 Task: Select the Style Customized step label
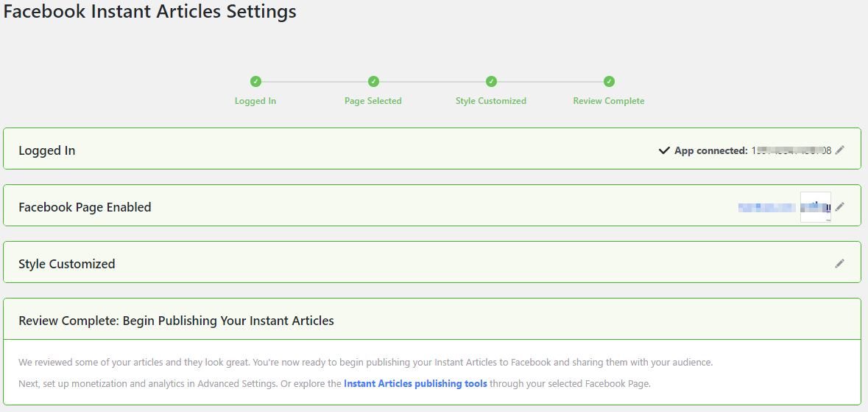point(491,101)
